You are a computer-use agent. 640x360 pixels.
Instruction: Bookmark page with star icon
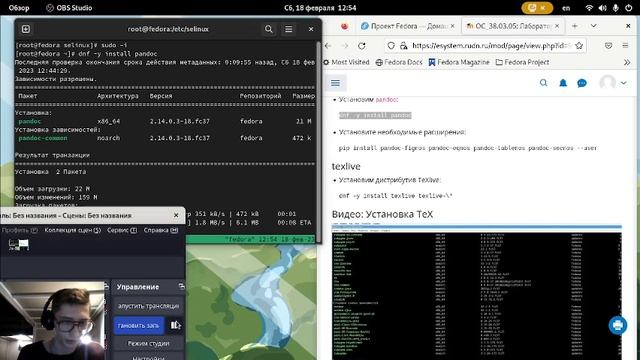coord(579,46)
